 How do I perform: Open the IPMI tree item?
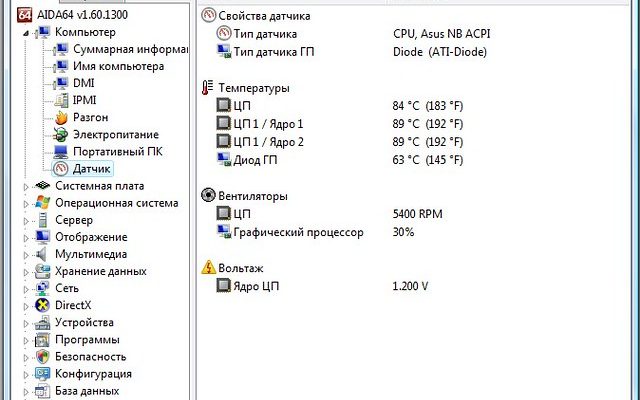click(84, 100)
